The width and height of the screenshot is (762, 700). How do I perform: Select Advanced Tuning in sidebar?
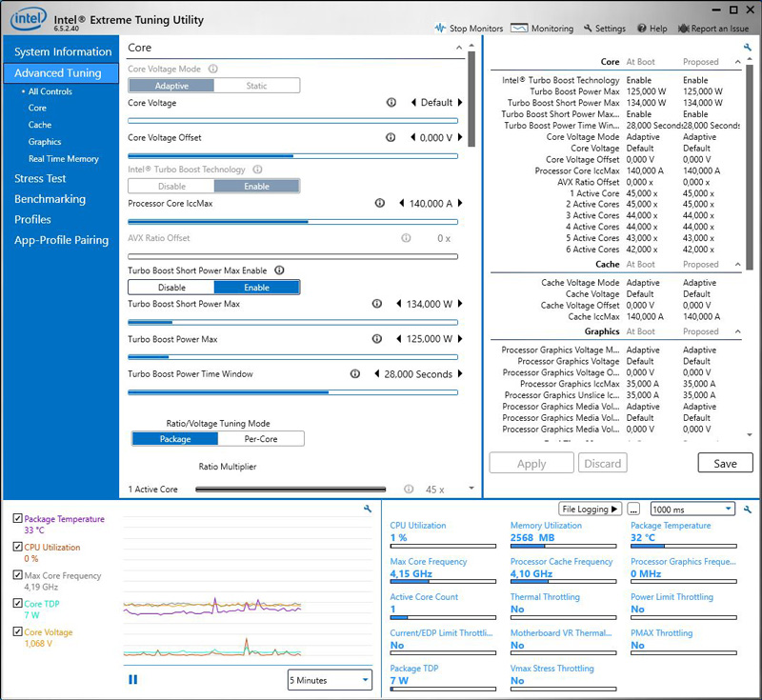pos(61,73)
